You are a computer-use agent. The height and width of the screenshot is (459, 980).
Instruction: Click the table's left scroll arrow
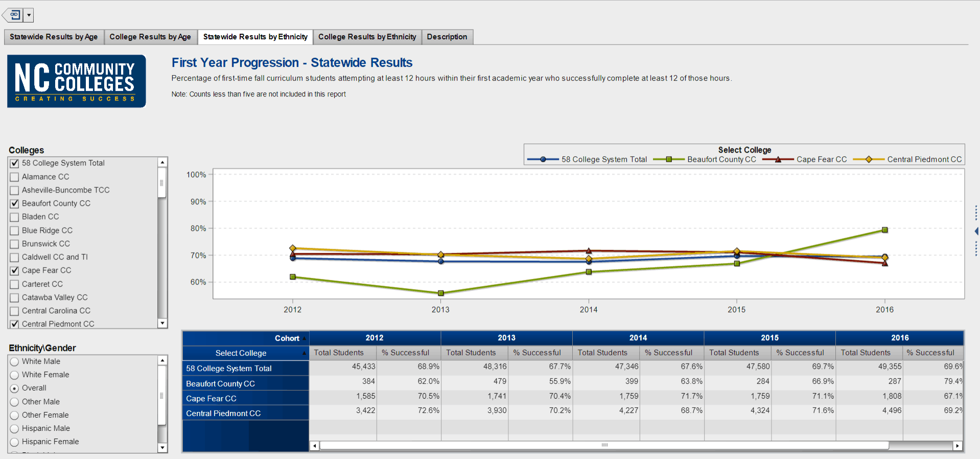click(x=315, y=446)
